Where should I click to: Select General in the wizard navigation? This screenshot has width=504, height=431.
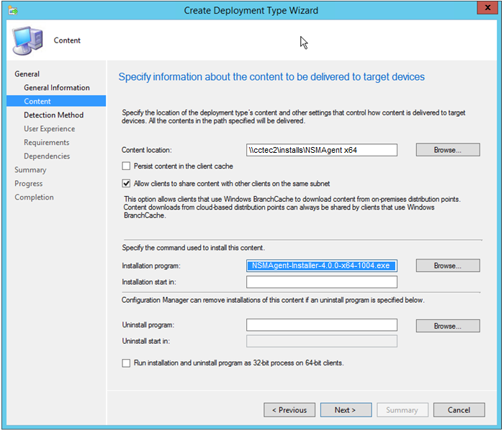27,74
